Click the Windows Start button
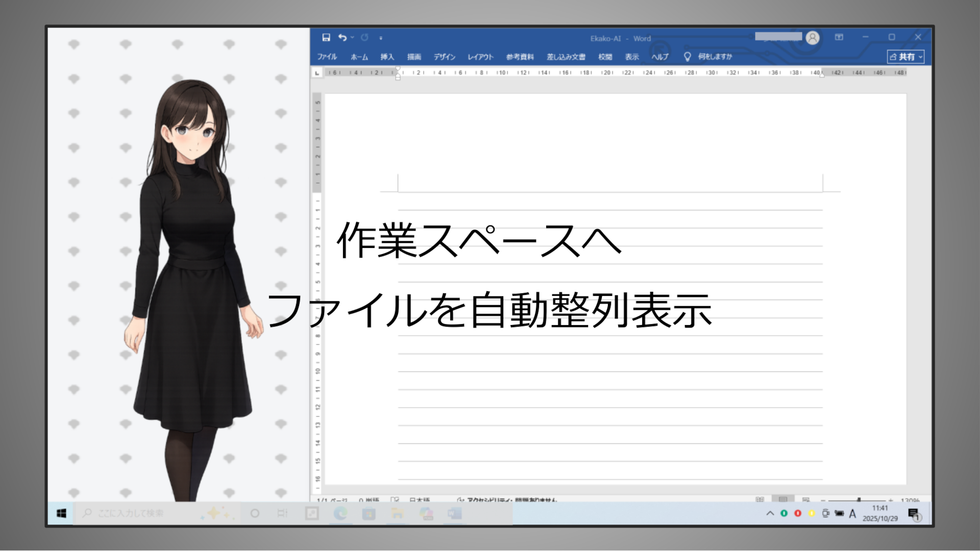980x551 pixels. (x=61, y=513)
